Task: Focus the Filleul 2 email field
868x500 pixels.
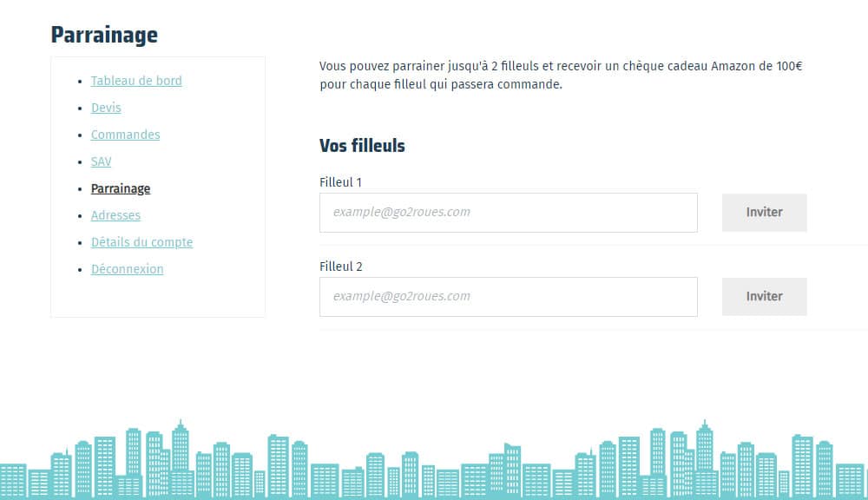Action: tap(508, 297)
